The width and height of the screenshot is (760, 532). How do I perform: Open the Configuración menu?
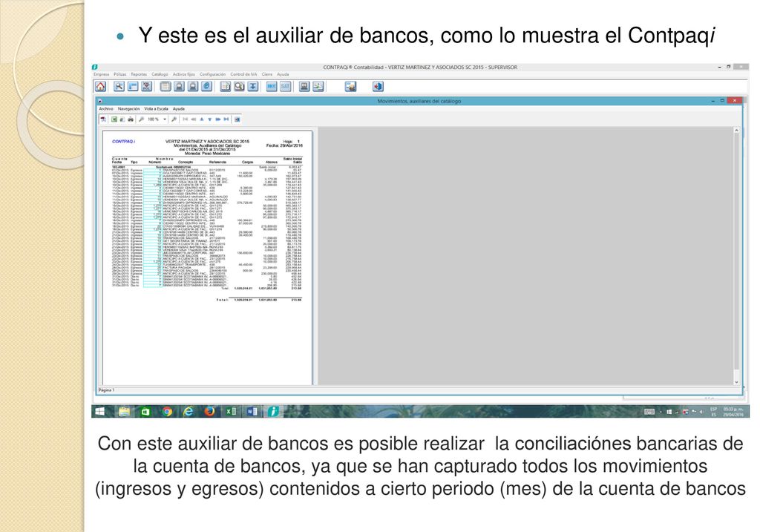(212, 74)
